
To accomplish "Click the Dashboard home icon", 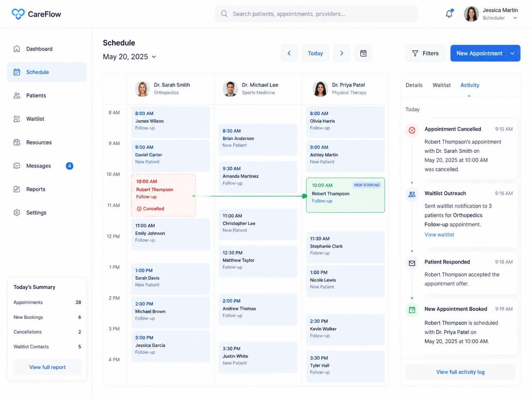I will 17,49.
